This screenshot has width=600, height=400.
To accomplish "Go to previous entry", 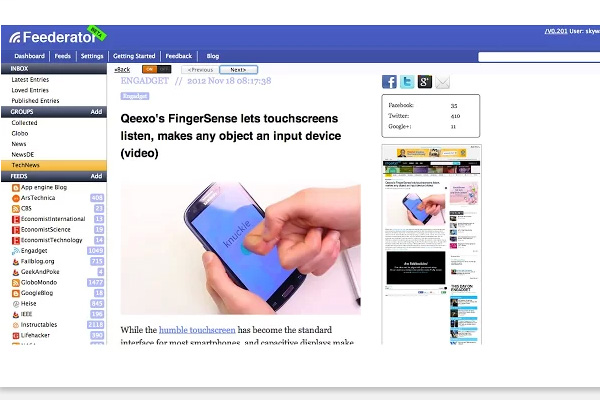I will (x=200, y=70).
